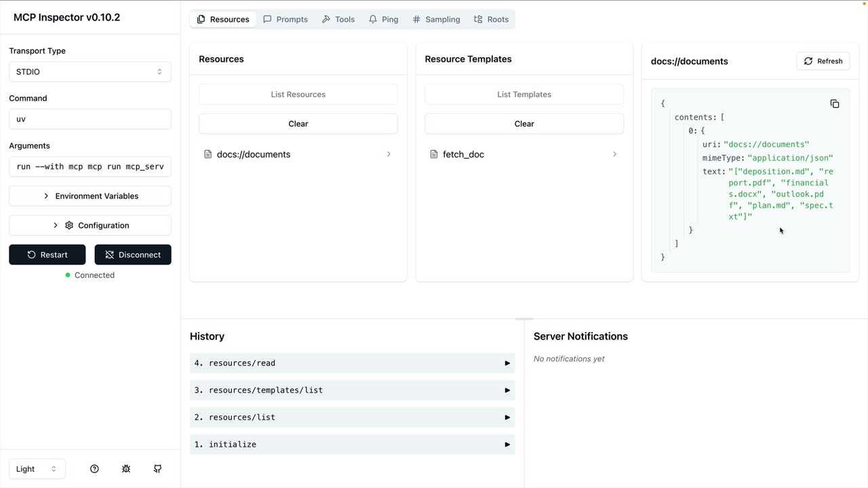Open the Light theme selector

tap(37, 469)
